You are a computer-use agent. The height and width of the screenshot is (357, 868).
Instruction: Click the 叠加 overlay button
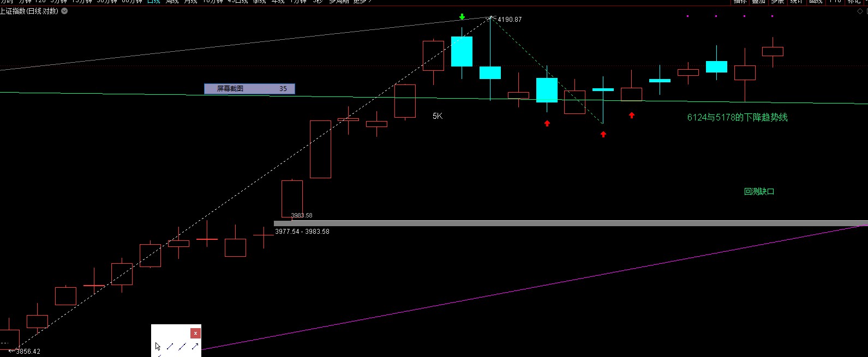coord(758,2)
